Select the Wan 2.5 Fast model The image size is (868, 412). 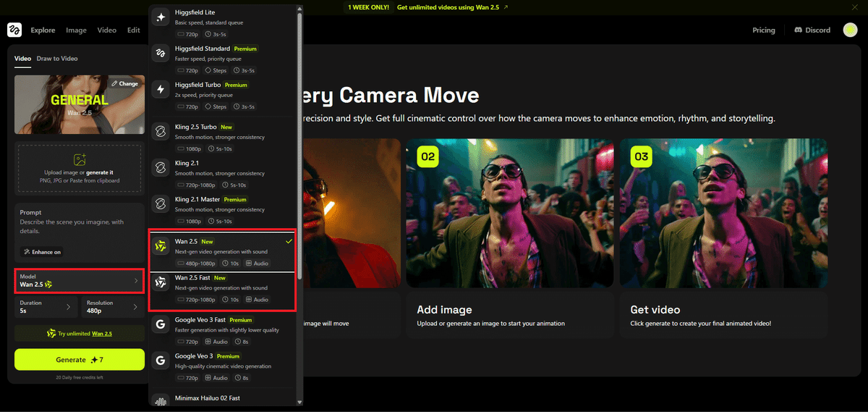224,287
